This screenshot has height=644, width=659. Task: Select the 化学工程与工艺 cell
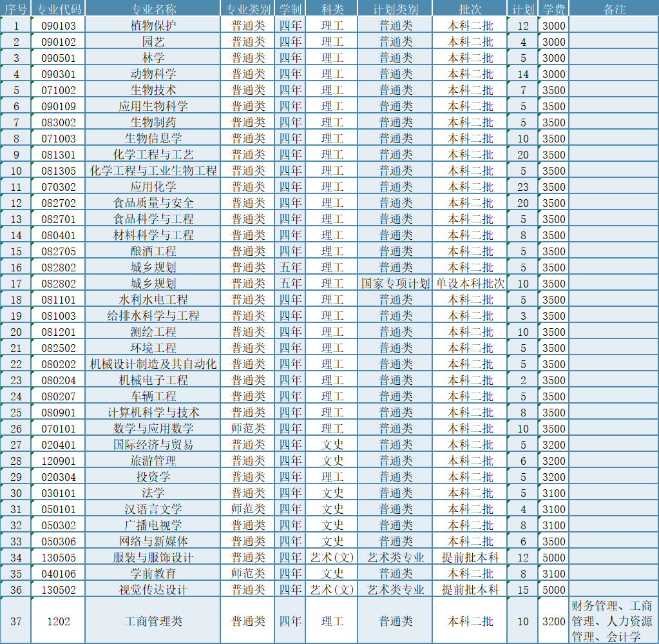pyautogui.click(x=153, y=154)
